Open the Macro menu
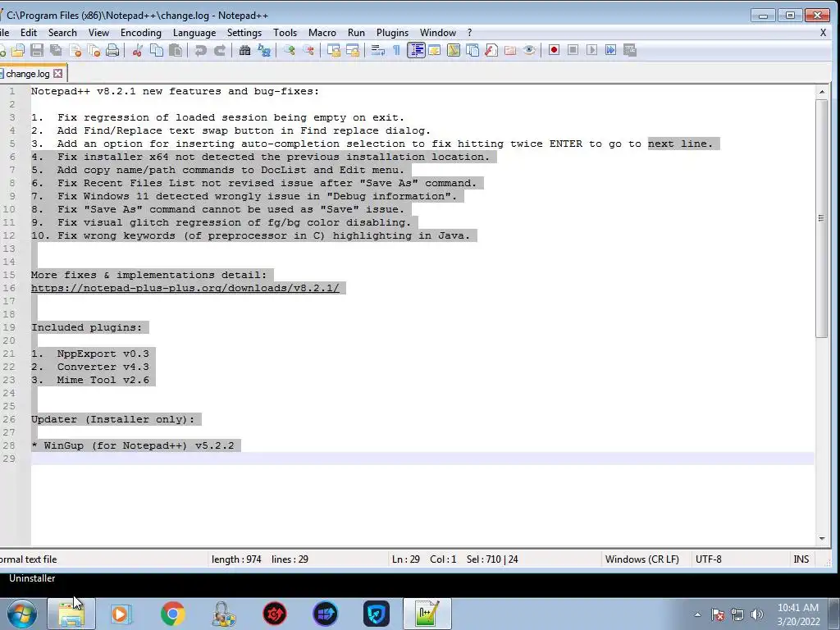840x630 pixels. point(322,33)
